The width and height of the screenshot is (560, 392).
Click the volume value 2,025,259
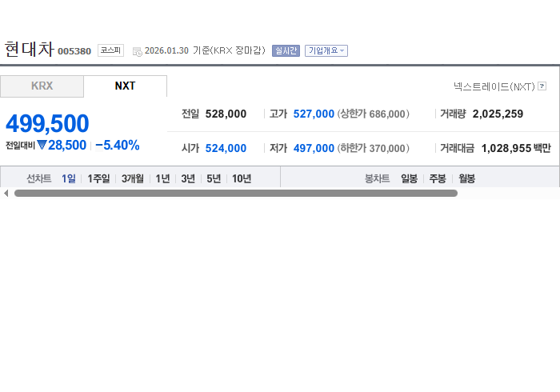[x=498, y=114]
